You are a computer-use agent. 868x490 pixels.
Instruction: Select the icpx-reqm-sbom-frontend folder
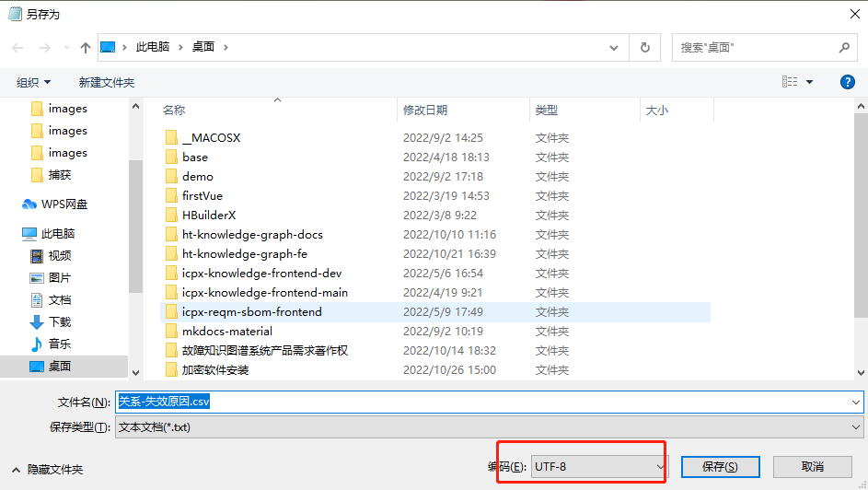pyautogui.click(x=252, y=312)
